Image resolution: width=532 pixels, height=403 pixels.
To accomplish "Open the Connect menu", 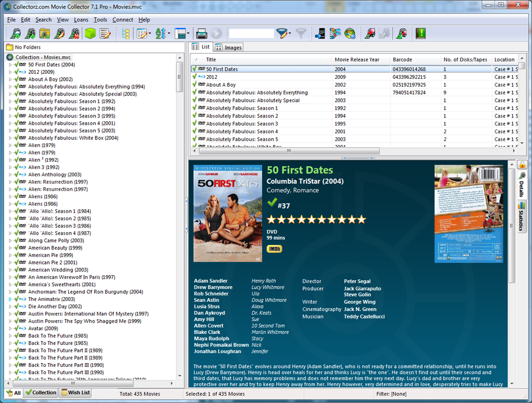I will click(x=123, y=20).
